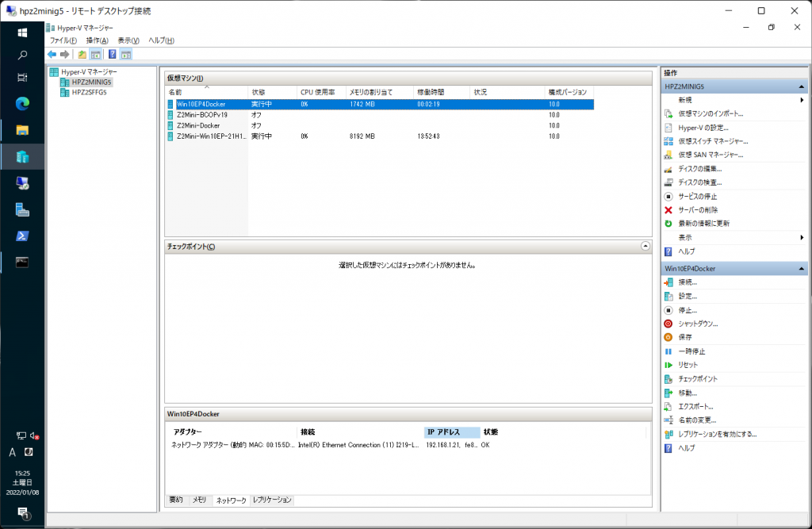The width and height of the screenshot is (812, 529).
Task: Click シャットダウン action
Action: pyautogui.click(x=698, y=324)
